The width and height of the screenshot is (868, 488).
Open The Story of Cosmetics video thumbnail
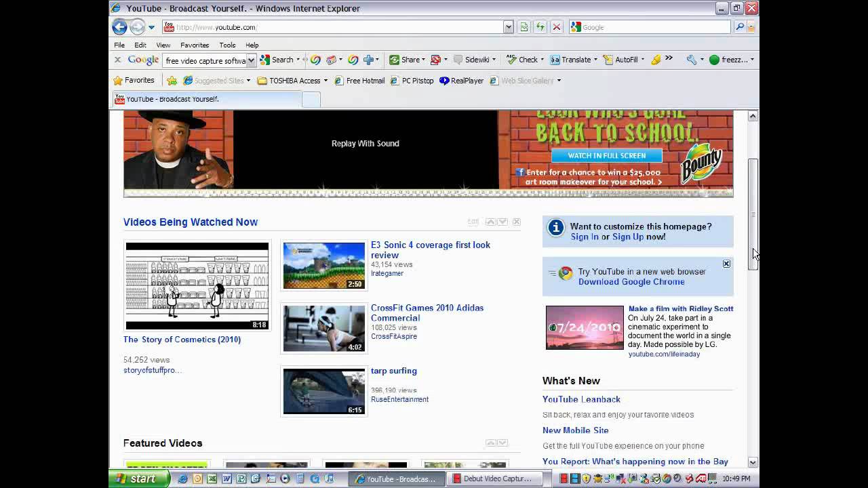(197, 286)
